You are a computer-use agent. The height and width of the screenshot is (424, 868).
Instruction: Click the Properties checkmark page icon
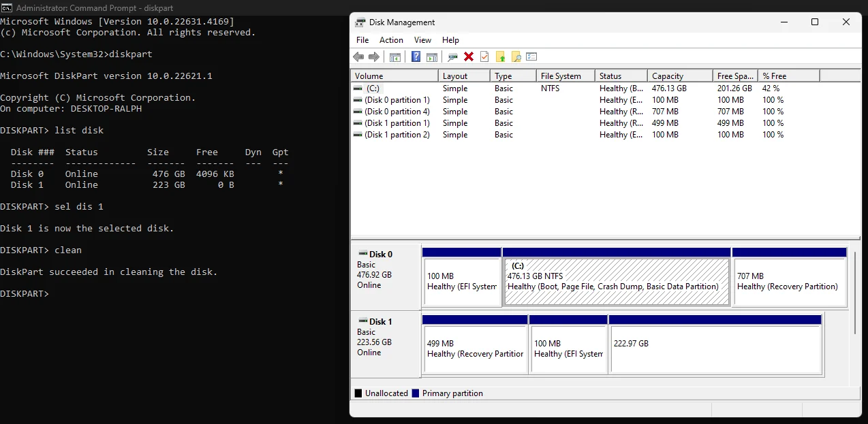point(484,57)
